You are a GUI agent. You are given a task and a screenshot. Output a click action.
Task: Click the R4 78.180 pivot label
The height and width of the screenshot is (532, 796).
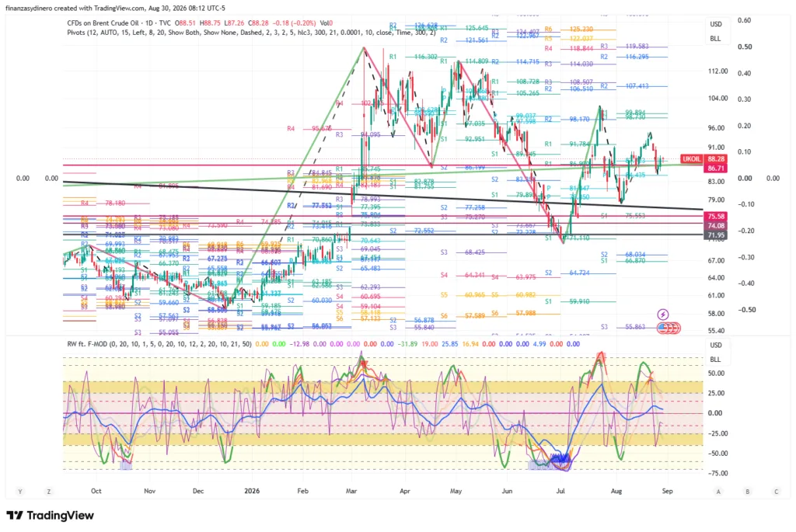103,203
